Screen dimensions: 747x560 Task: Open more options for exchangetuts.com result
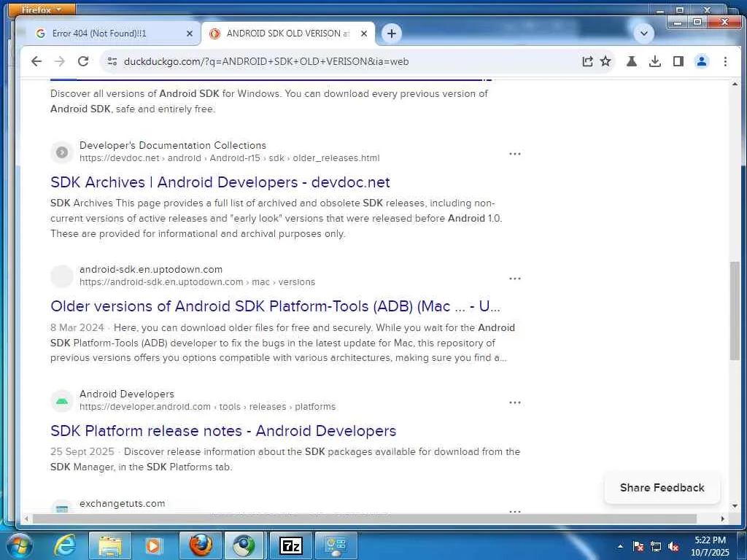click(x=515, y=511)
